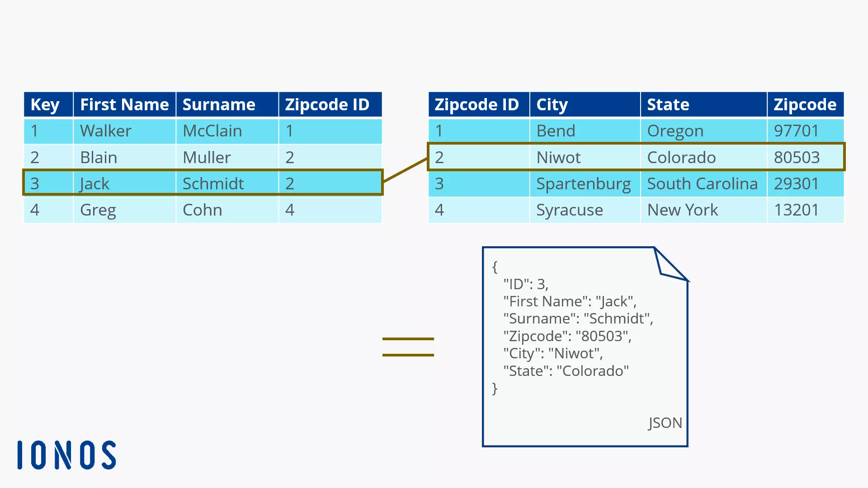This screenshot has width=868, height=488.
Task: Select the JSON document icon
Action: (584, 346)
